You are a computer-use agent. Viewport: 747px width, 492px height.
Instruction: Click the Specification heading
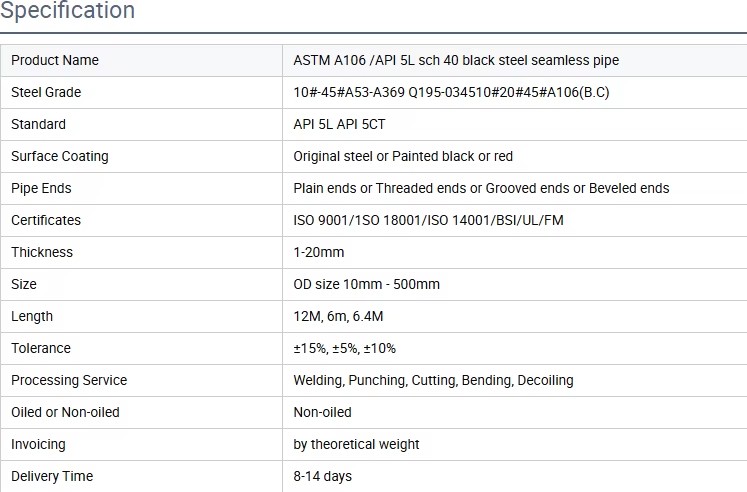coord(67,10)
